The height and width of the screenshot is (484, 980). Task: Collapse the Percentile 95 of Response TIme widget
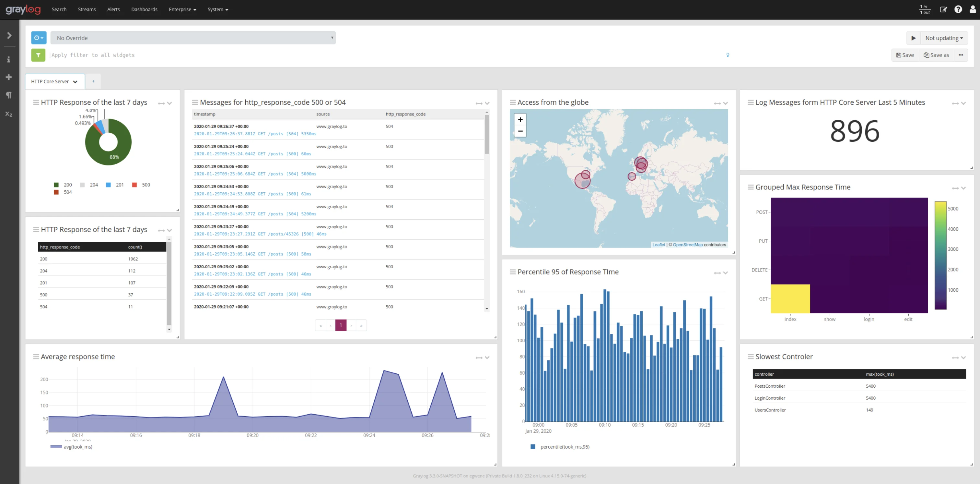tap(726, 272)
